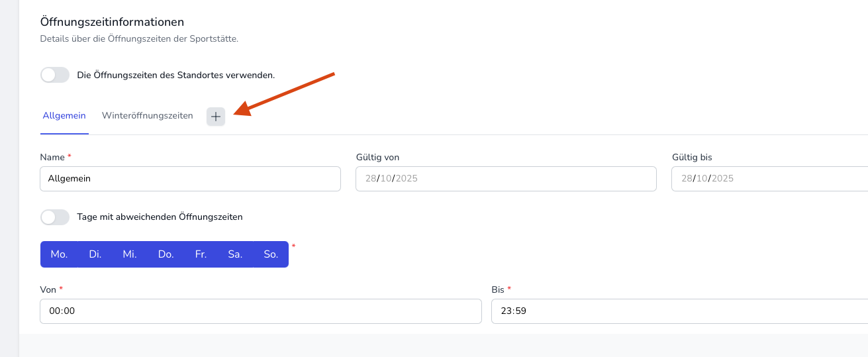Select day segment in Gültig von date
Image resolution: width=868 pixels, height=357 pixels.
pyautogui.click(x=369, y=179)
